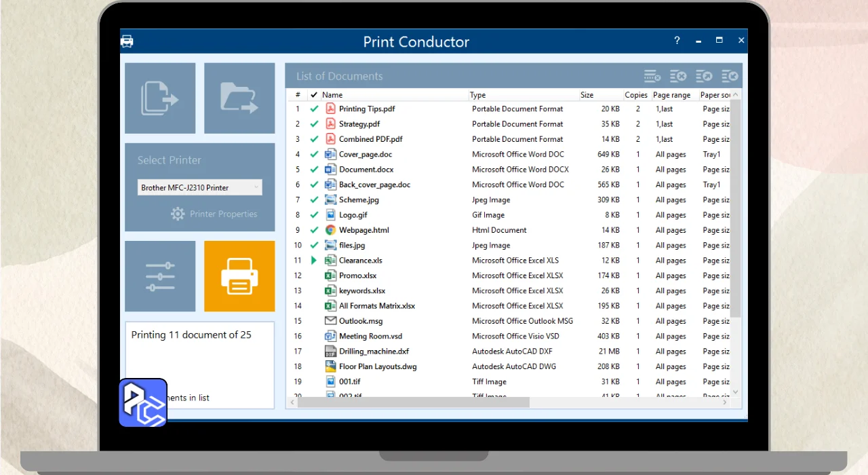868x475 pixels.
Task: Toggle the checkmark for Back_cover_page.doc
Action: (x=314, y=185)
